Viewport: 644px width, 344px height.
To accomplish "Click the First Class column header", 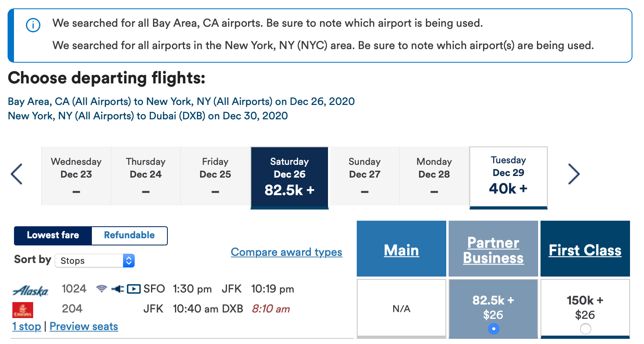I will point(585,250).
